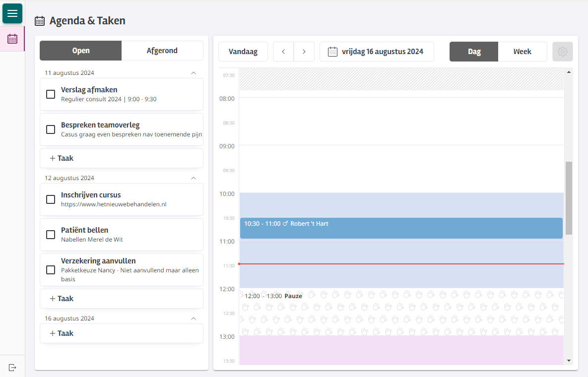This screenshot has width=588, height=377.
Task: Open the hamburger main menu
Action: click(x=12, y=13)
